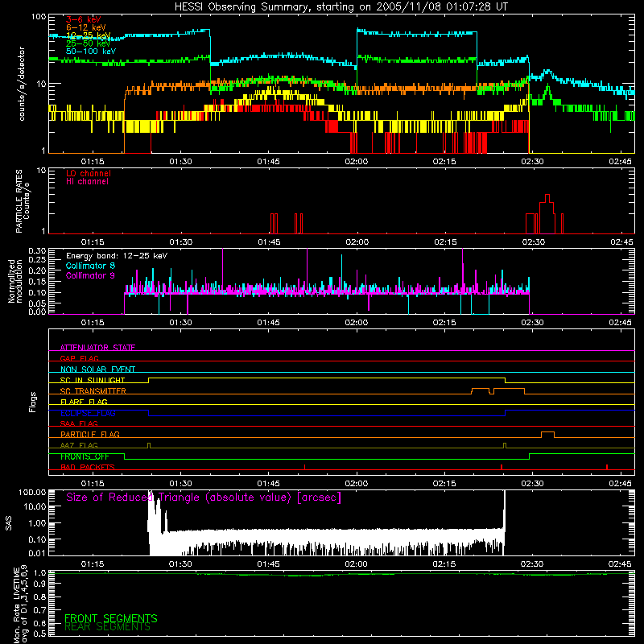The width and height of the screenshot is (644, 644).
Task: Select the NON SOLAR EVENT flag label
Action: 97,369
